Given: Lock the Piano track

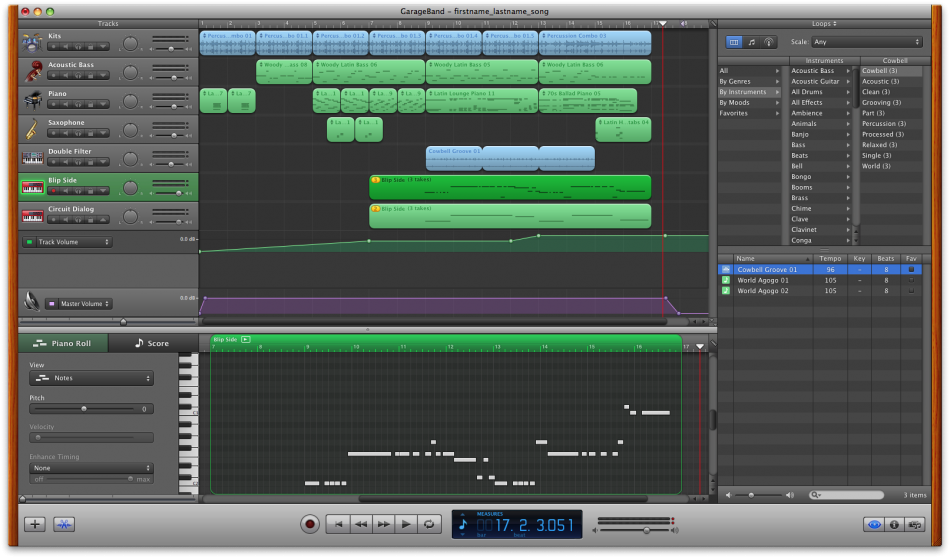Looking at the screenshot, I should 91,104.
